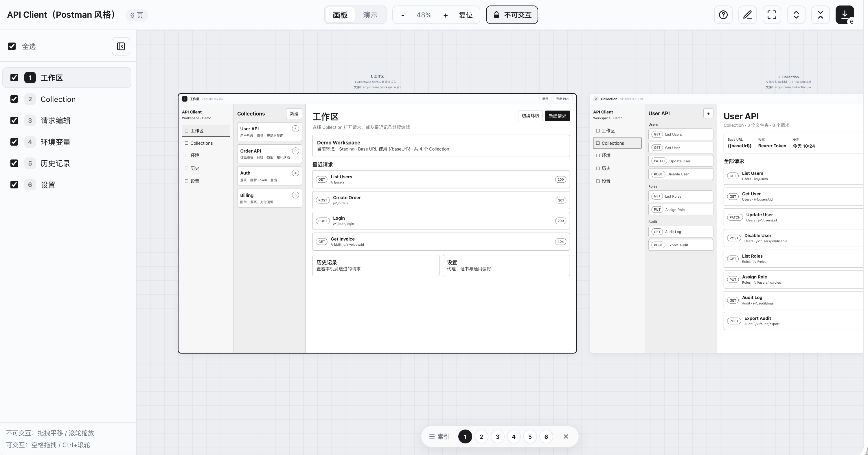This screenshot has width=868, height=455.
Task: Click 复位 to reset zoom
Action: [466, 15]
